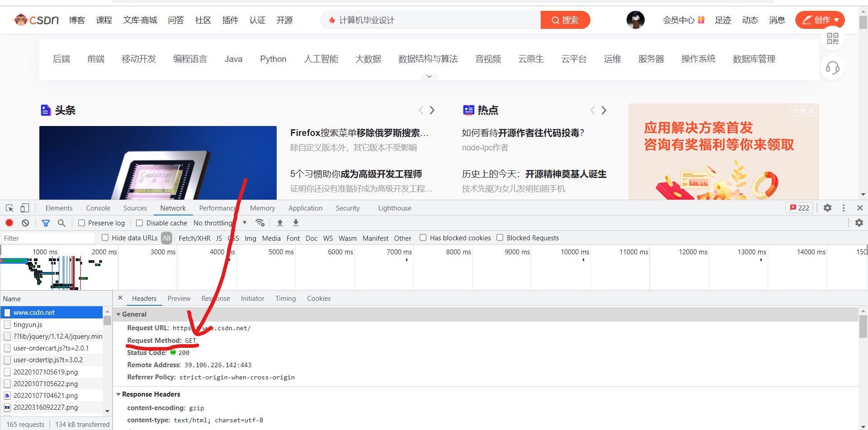The image size is (868, 430).
Task: Click the Cambricon chip headline image
Action: (x=158, y=163)
